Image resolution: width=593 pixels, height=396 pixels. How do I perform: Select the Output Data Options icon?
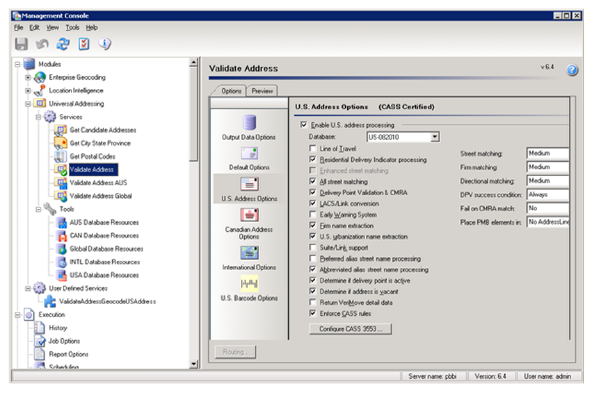(x=249, y=123)
